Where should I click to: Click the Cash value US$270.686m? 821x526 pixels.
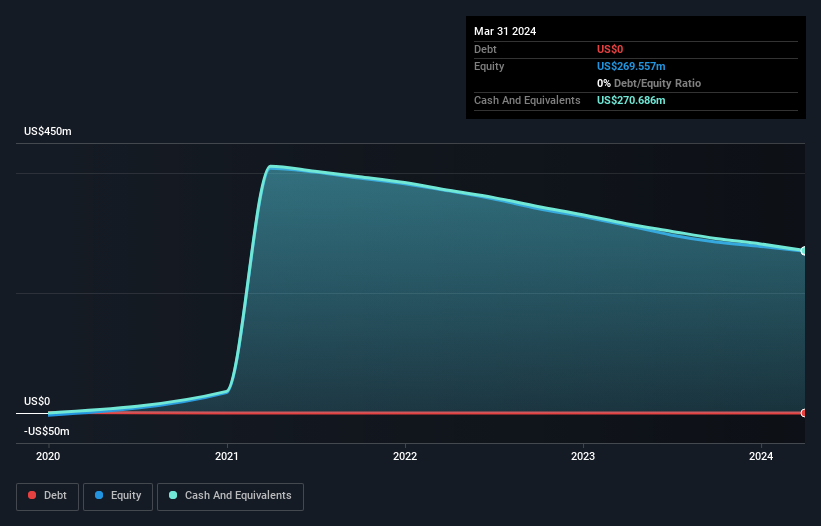631,100
